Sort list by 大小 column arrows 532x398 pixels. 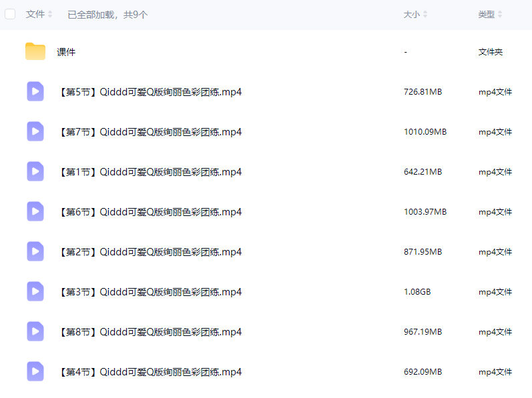point(425,15)
